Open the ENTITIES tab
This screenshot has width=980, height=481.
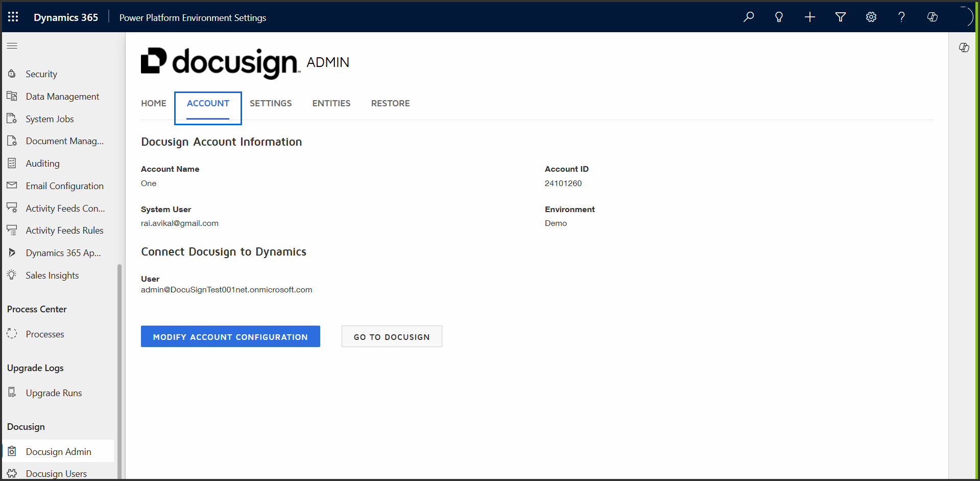pyautogui.click(x=331, y=103)
